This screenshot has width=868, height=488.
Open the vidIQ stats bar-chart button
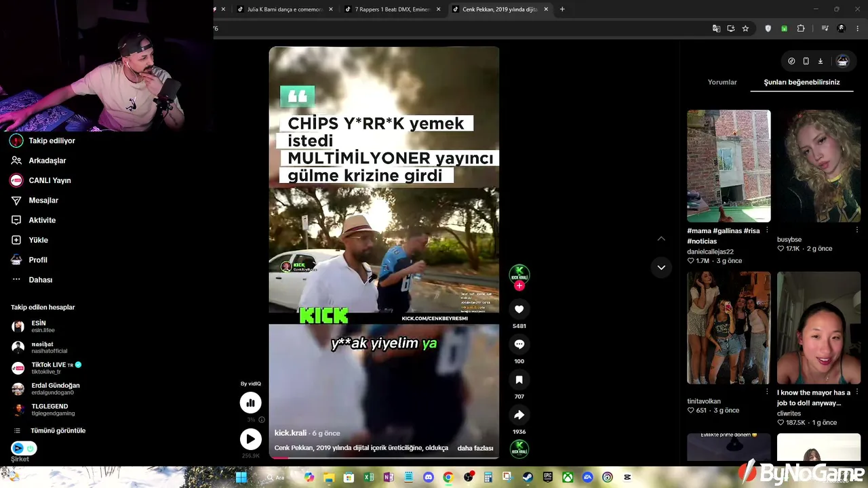pos(250,403)
